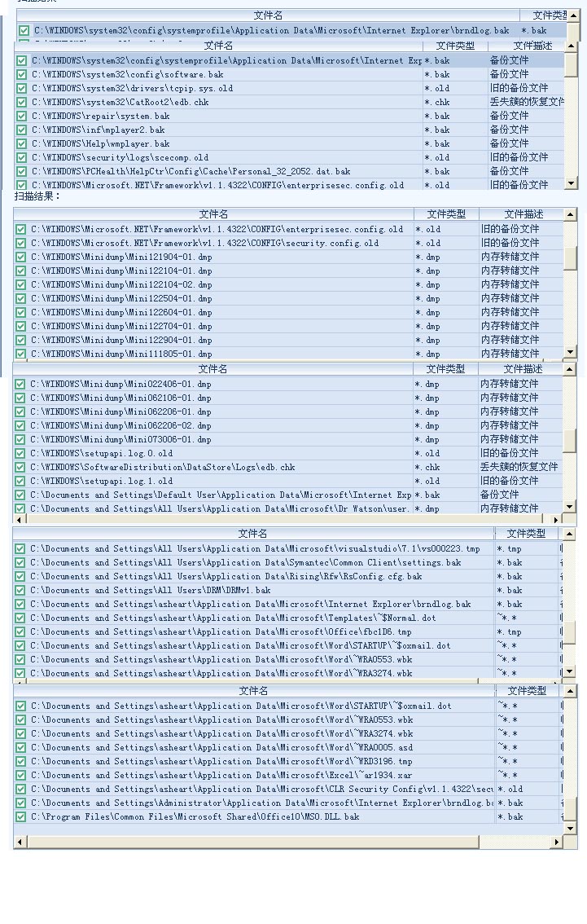Viewport: 587px width, 924px height.
Task: Select the Default User Internet Explorer row
Action: pyautogui.click(x=288, y=495)
